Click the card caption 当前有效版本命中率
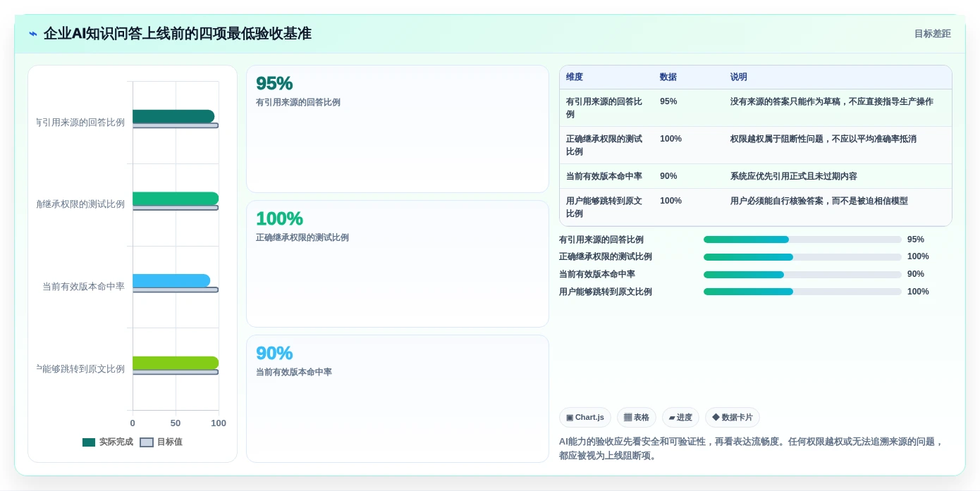Screen dimensions: 980x491 coord(294,373)
